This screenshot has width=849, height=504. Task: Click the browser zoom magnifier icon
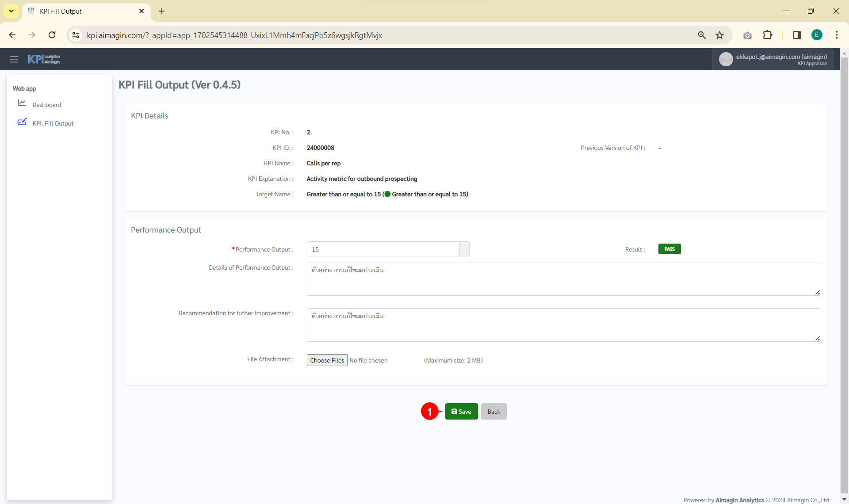point(702,35)
